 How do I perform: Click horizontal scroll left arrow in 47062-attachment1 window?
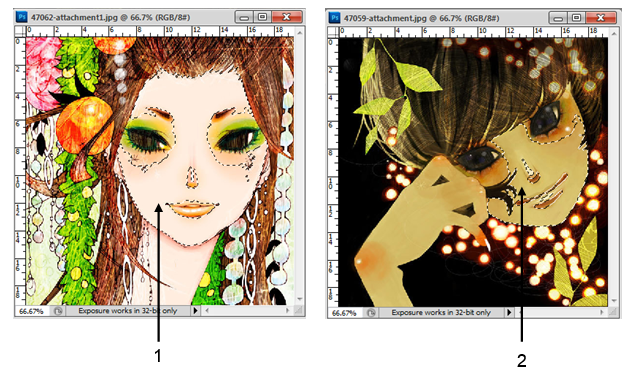point(207,310)
